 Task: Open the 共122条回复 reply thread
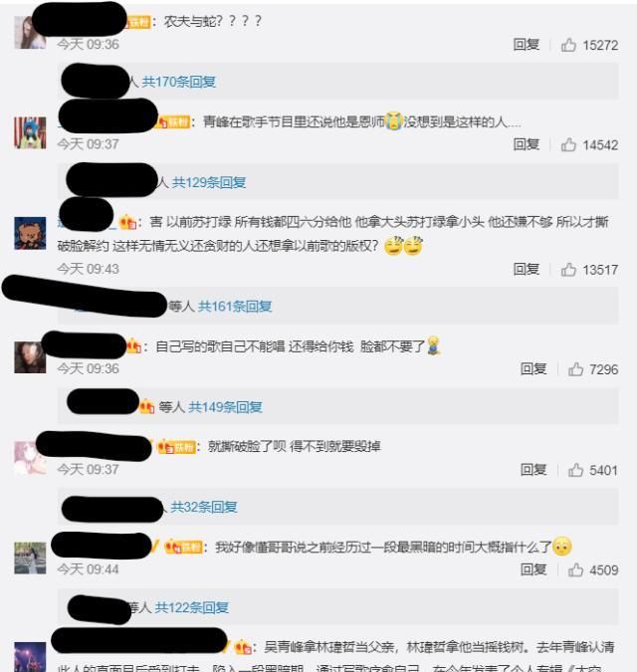coord(191,607)
